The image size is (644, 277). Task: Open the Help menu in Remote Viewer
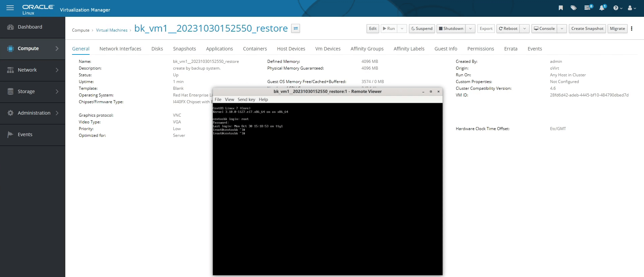pyautogui.click(x=263, y=100)
